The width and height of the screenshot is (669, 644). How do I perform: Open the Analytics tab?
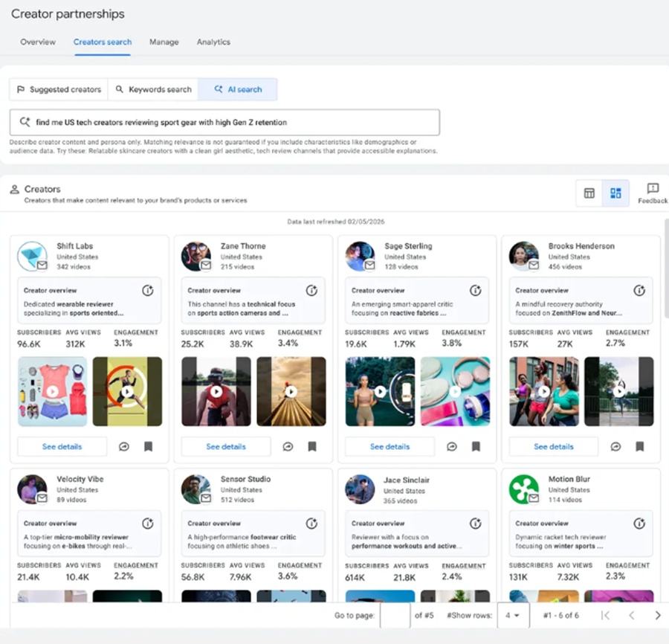pyautogui.click(x=213, y=42)
